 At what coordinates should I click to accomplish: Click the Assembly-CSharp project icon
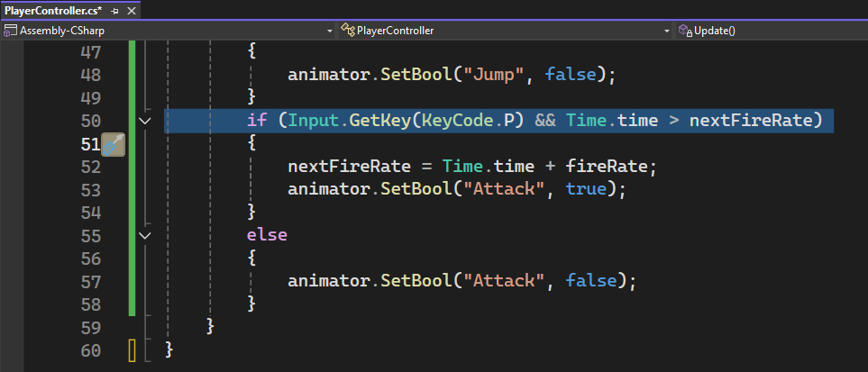click(x=11, y=31)
